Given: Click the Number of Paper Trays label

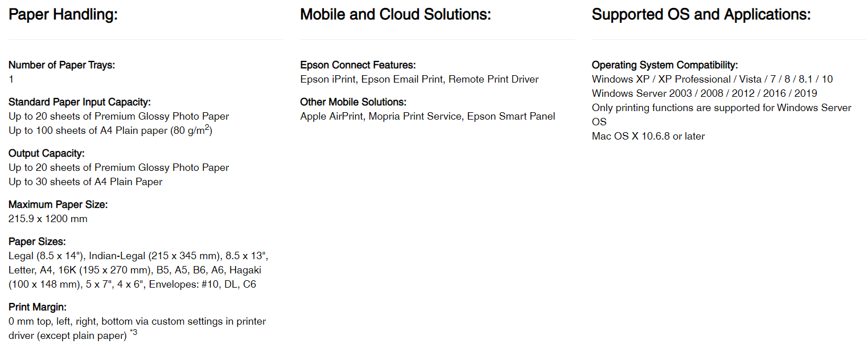Looking at the screenshot, I should (61, 65).
